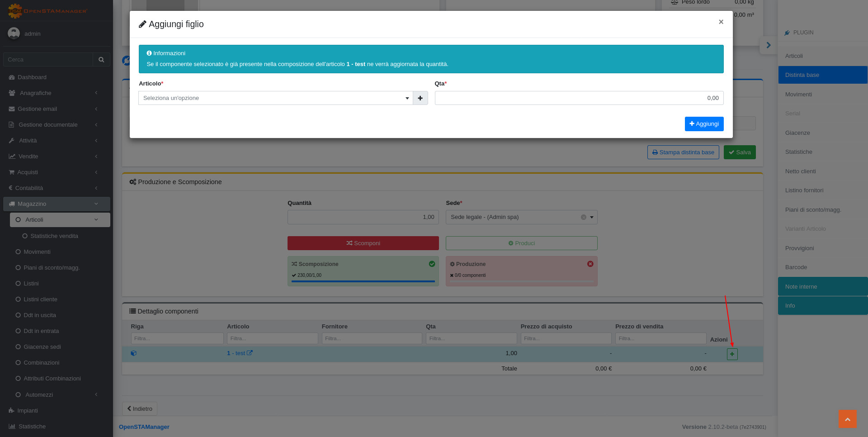This screenshot has width=868, height=437.
Task: Expand the Anagrafiche sidebar menu
Action: coord(53,93)
